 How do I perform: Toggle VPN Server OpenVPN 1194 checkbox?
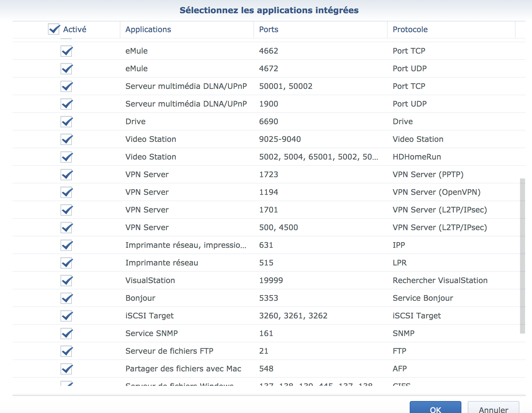tap(67, 192)
